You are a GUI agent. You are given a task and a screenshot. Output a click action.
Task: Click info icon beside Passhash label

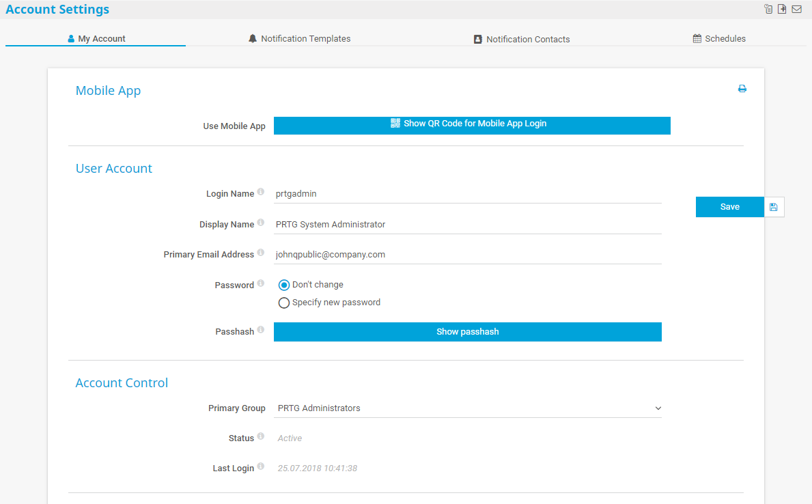click(x=261, y=331)
